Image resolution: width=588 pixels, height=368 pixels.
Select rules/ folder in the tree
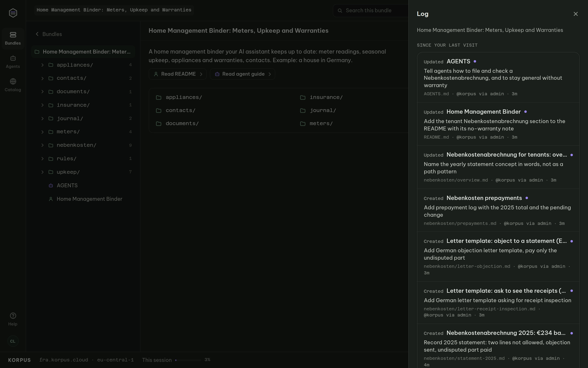[x=83, y=159]
